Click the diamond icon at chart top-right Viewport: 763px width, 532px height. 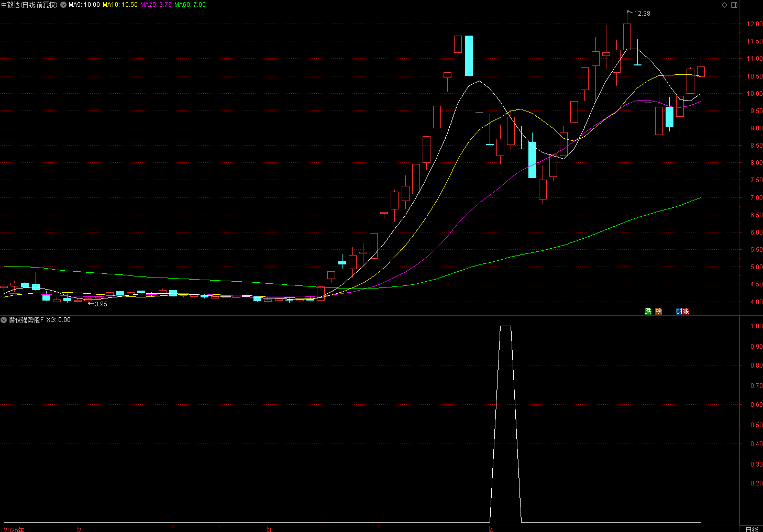pyautogui.click(x=725, y=5)
